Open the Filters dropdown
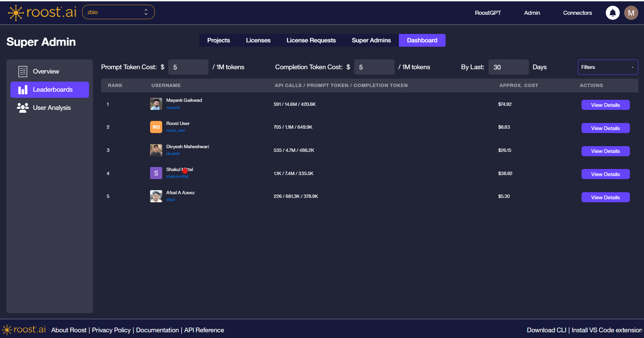Screen dimensions: 644x338 [607, 67]
